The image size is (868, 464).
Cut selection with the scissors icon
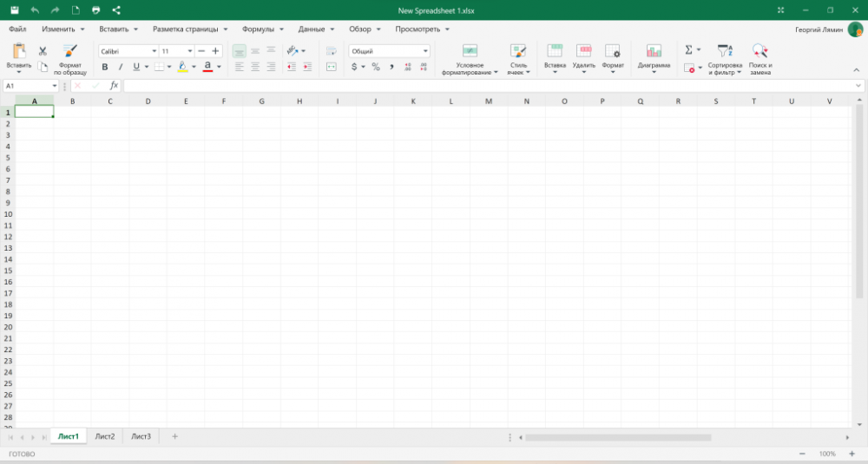tap(43, 51)
